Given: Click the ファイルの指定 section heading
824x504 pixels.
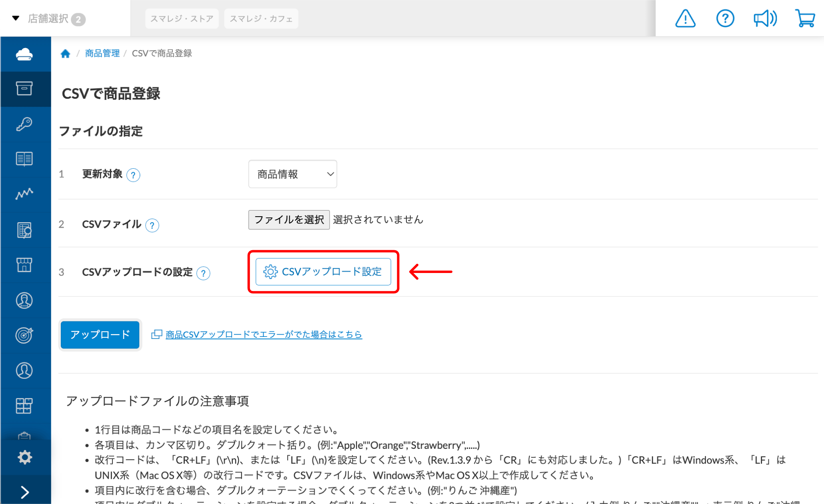Looking at the screenshot, I should pos(101,131).
